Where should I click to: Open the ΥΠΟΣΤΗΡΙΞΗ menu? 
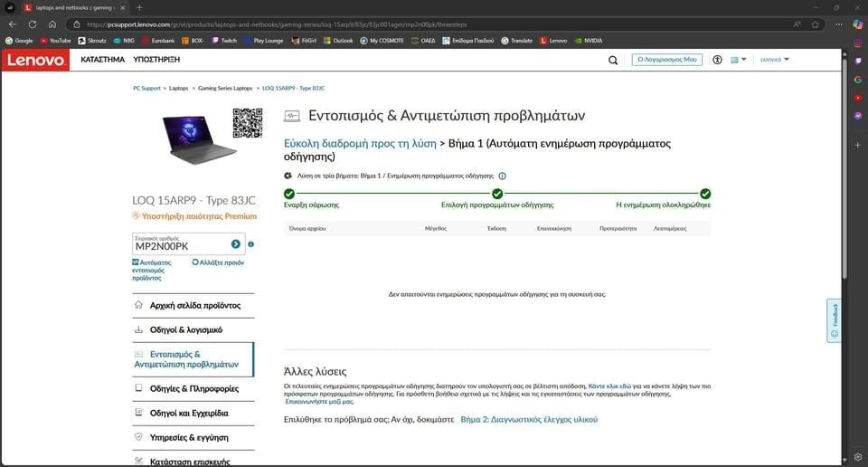(x=156, y=59)
